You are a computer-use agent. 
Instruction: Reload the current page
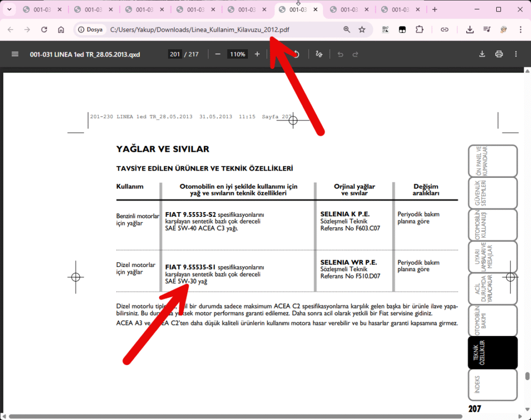click(x=44, y=30)
